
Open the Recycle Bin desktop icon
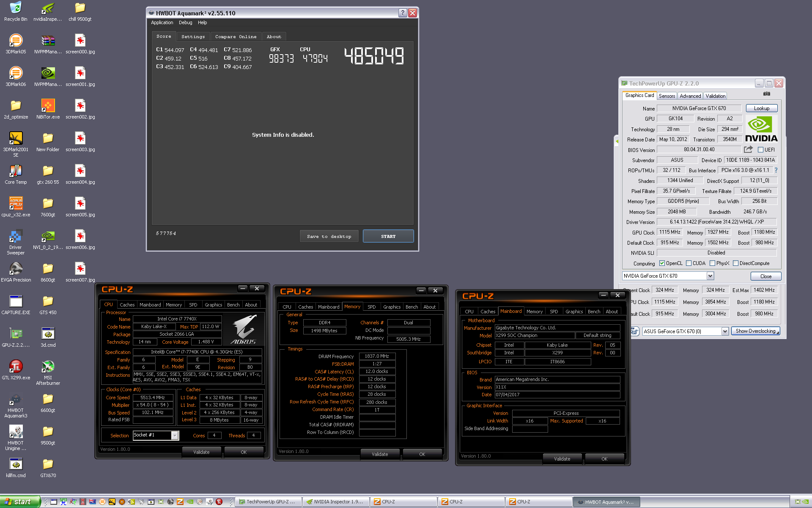point(16,11)
